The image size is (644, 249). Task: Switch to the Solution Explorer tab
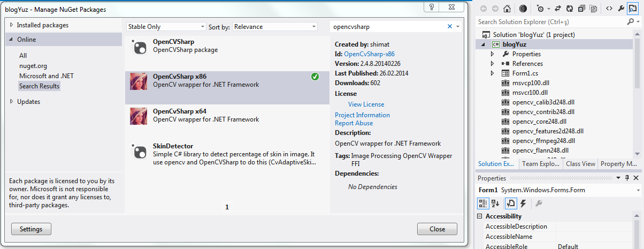497,164
